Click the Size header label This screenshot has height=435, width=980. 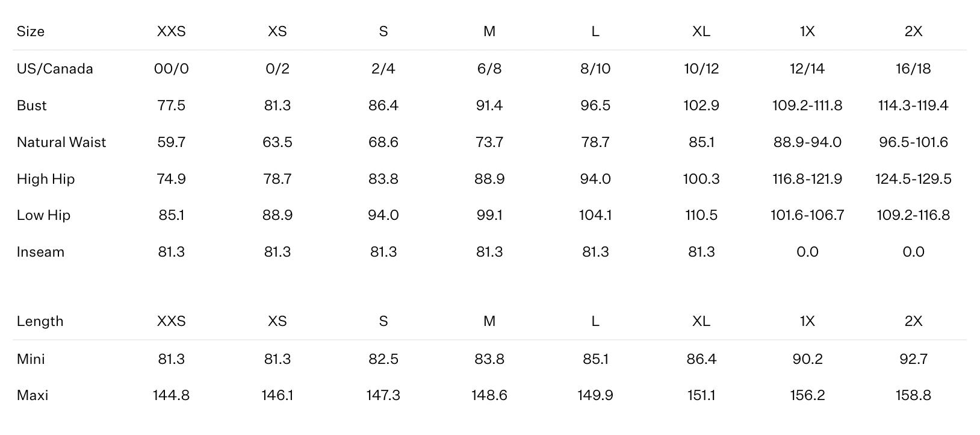pos(31,31)
